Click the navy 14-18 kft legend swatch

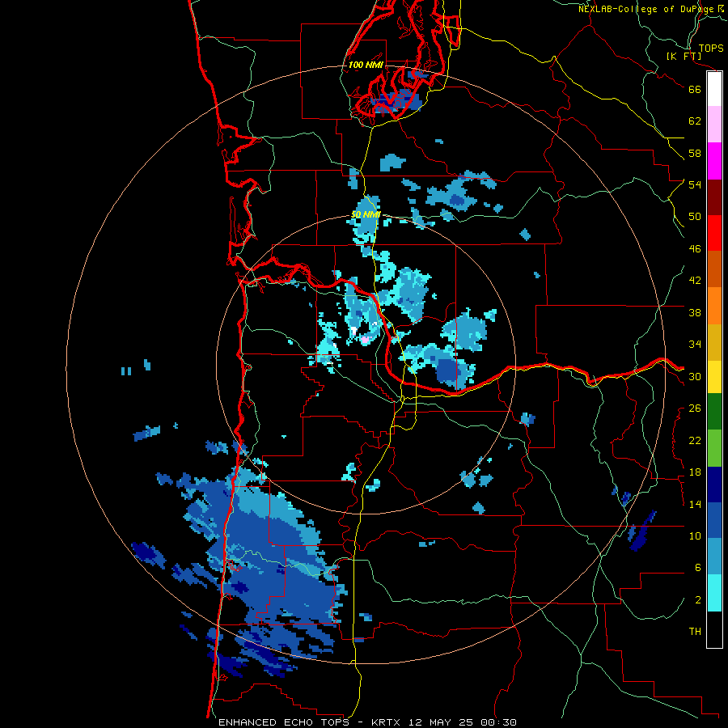click(714, 485)
